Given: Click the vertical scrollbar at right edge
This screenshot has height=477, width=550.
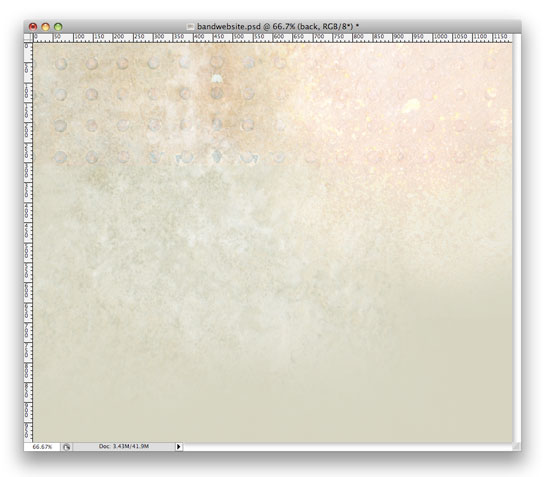Looking at the screenshot, I should point(516,238).
